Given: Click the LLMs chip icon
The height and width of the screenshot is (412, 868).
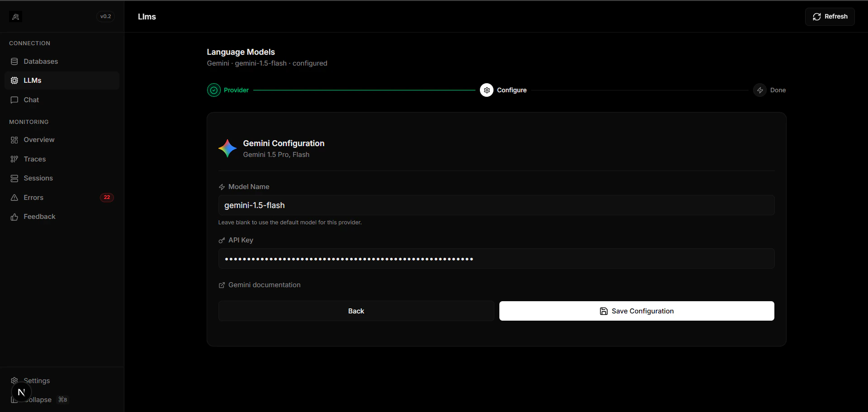Looking at the screenshot, I should [14, 81].
